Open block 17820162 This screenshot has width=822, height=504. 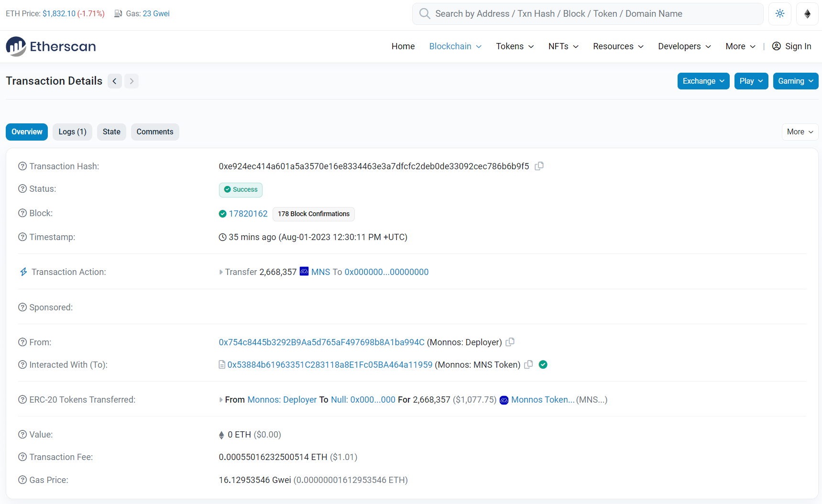[248, 214]
